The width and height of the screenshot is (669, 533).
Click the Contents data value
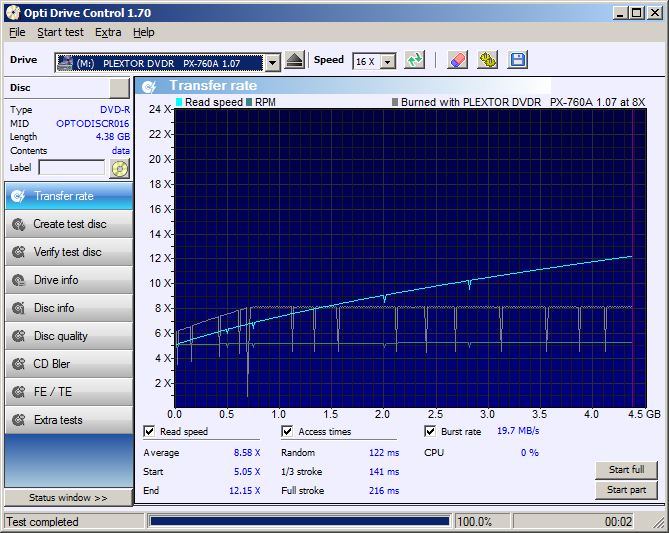coord(121,151)
